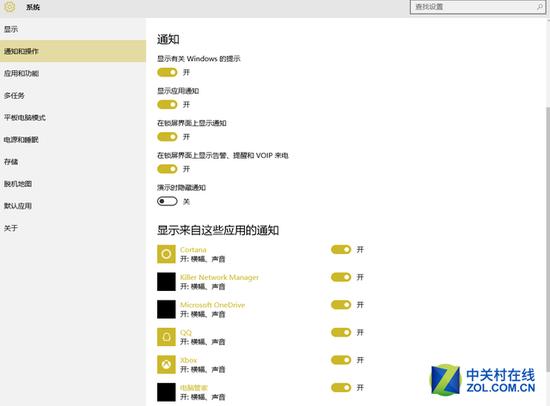Click the magnifier icon in the search box
Screen dimensions: 550x406
[x=539, y=7]
